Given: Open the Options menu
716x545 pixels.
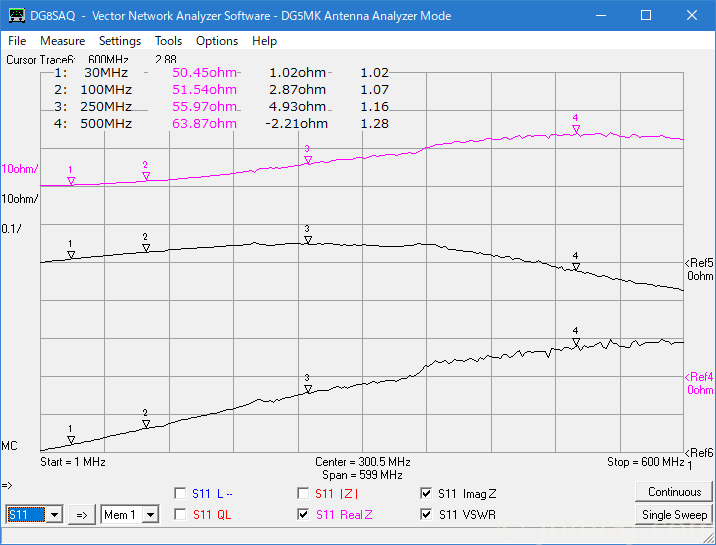Looking at the screenshot, I should coord(217,41).
